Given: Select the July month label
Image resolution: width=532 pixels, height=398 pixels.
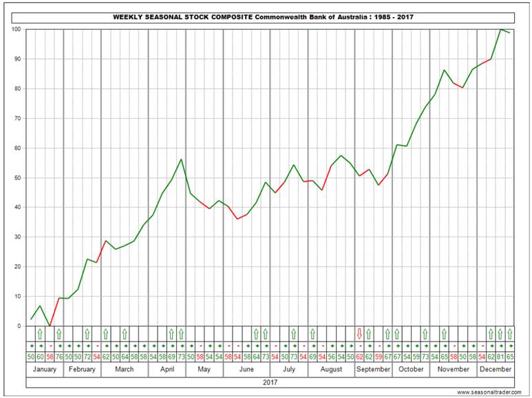Looking at the screenshot, I should 289,369.
